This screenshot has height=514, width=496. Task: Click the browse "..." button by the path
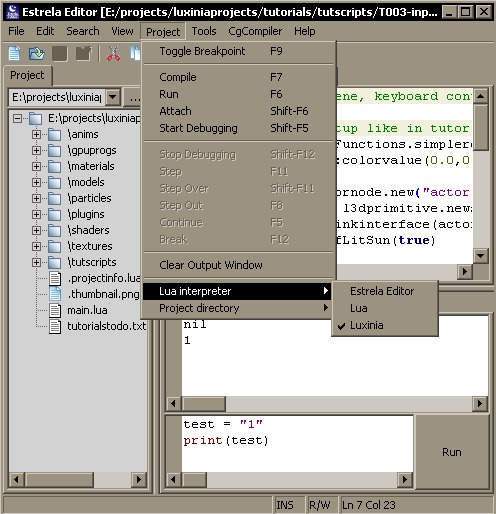pos(133,97)
